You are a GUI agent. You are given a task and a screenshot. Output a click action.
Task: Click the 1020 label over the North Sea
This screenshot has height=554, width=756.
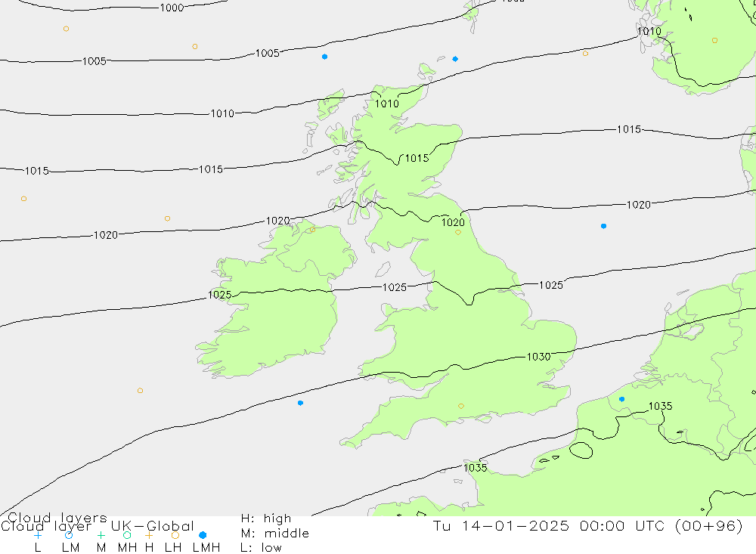click(x=638, y=205)
